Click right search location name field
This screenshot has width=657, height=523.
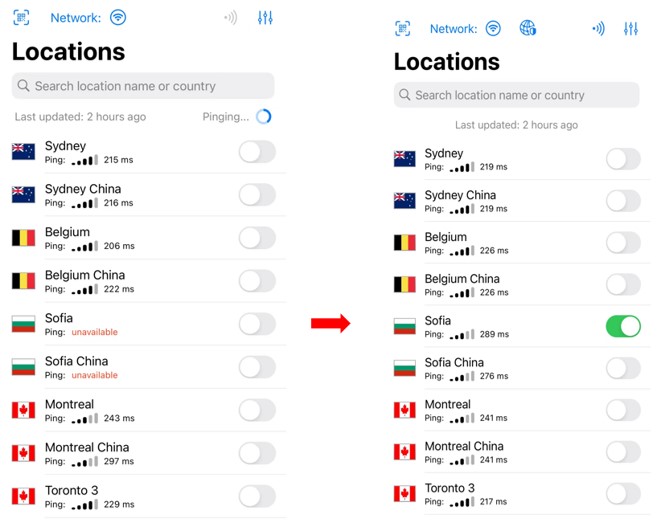click(517, 95)
